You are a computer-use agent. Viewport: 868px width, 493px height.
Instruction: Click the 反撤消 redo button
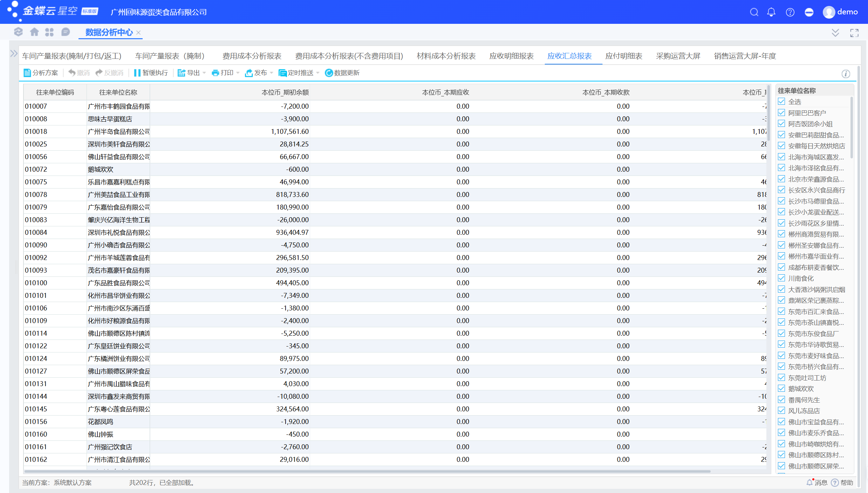click(109, 73)
